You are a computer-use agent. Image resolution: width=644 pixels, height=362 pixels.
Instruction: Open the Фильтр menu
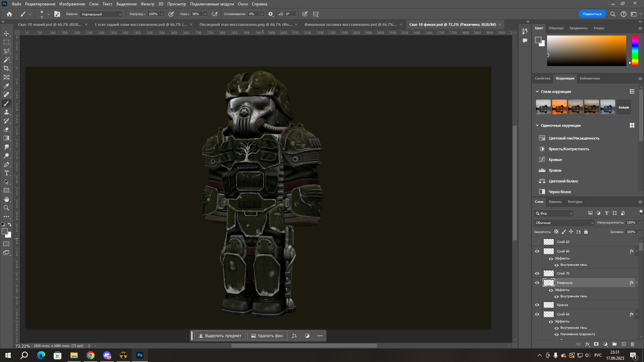click(x=147, y=4)
